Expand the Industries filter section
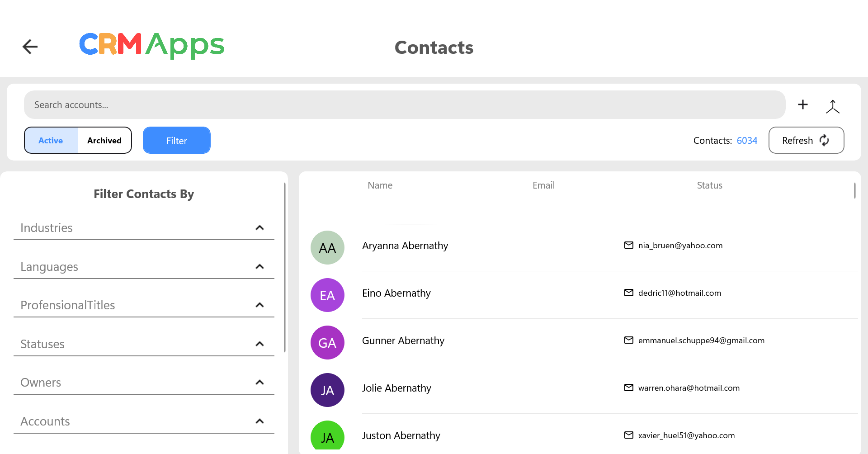868x454 pixels. pyautogui.click(x=259, y=228)
